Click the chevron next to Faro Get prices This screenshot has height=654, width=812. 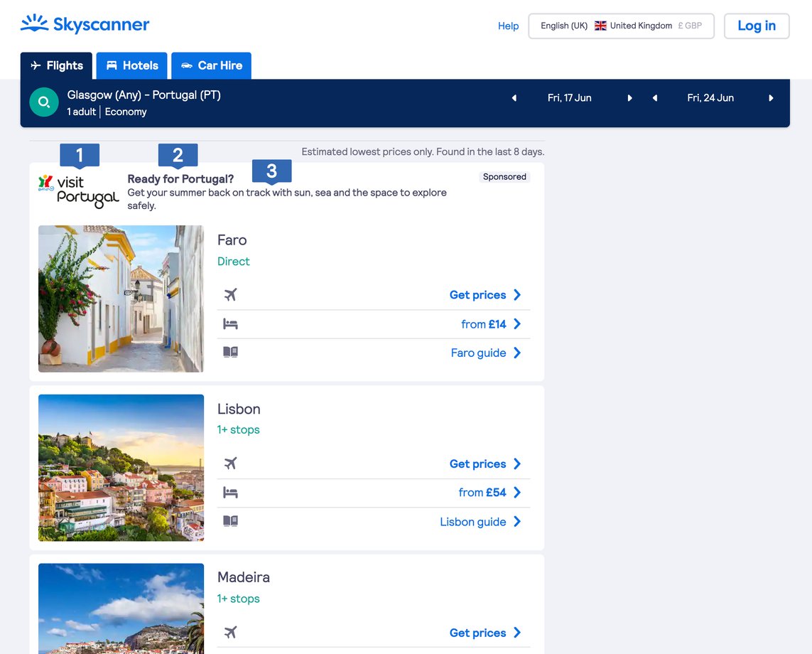click(x=517, y=295)
